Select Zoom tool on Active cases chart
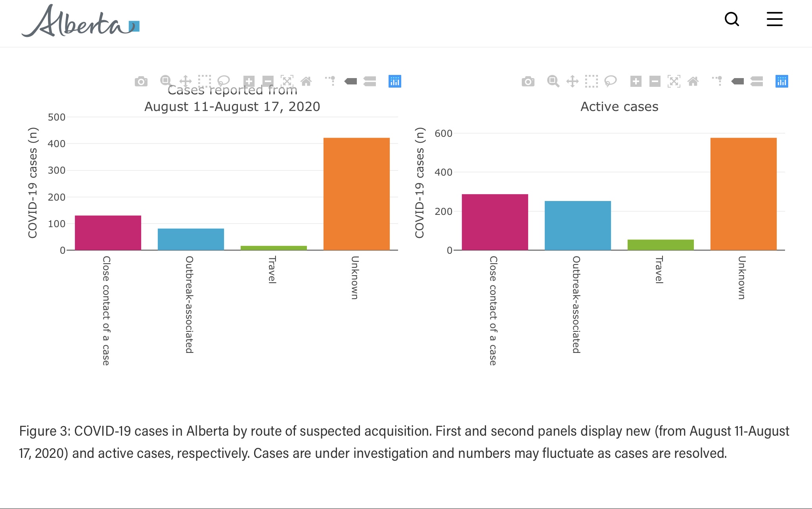The height and width of the screenshot is (509, 812). click(553, 82)
